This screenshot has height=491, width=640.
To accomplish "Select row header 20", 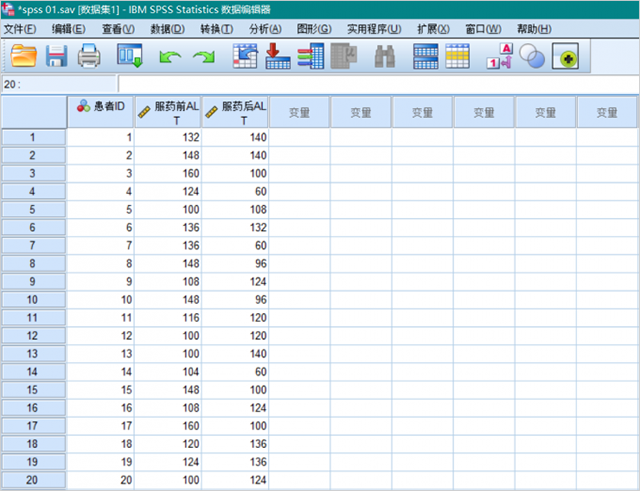I will coord(33,480).
